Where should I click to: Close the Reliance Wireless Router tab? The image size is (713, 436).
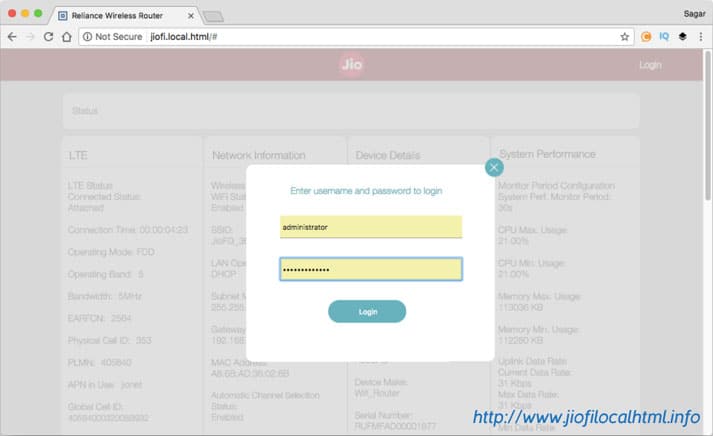tap(191, 15)
